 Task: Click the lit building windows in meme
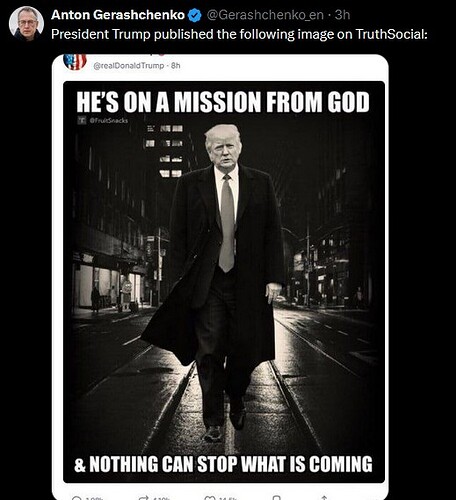pyautogui.click(x=166, y=151)
